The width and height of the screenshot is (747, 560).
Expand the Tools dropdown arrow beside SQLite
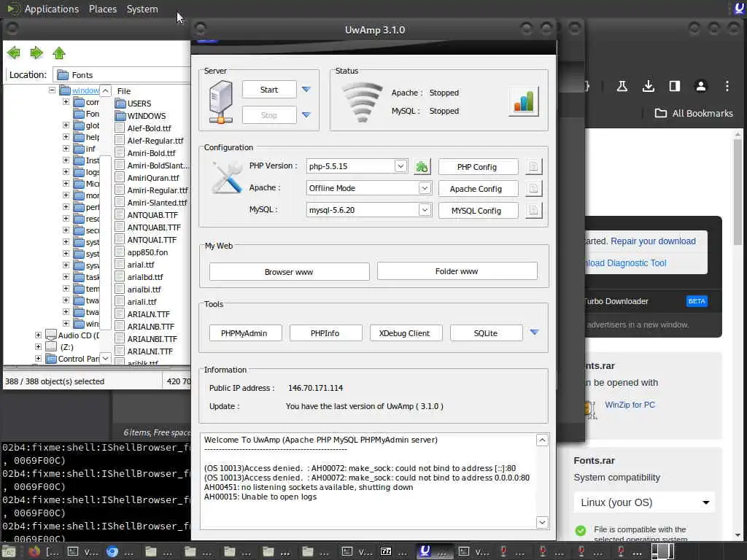coord(535,332)
